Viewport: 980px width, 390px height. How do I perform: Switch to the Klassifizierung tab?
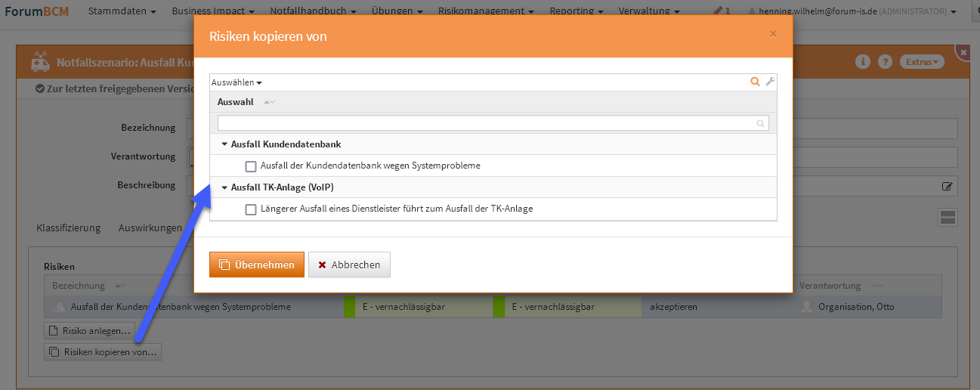click(x=68, y=227)
